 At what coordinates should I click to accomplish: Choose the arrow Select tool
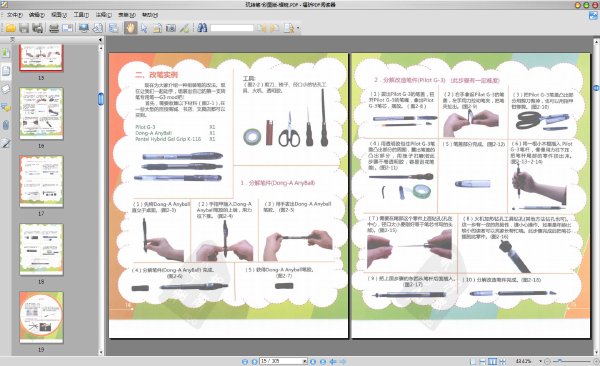pyautogui.click(x=144, y=28)
